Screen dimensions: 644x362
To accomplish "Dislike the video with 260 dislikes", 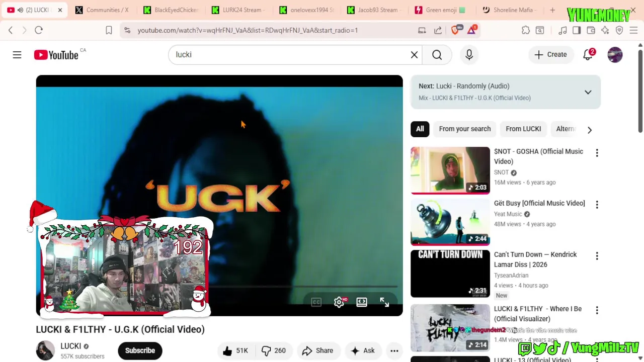I will [x=273, y=350].
